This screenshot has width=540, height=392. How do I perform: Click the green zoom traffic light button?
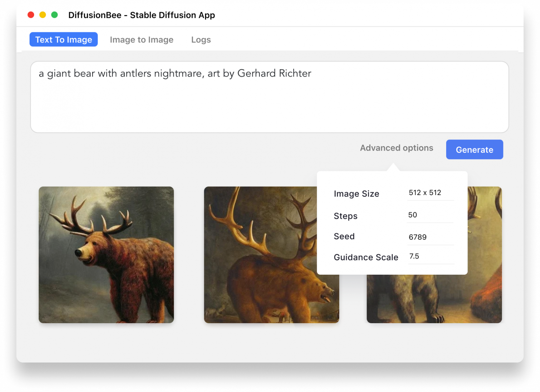(54, 15)
